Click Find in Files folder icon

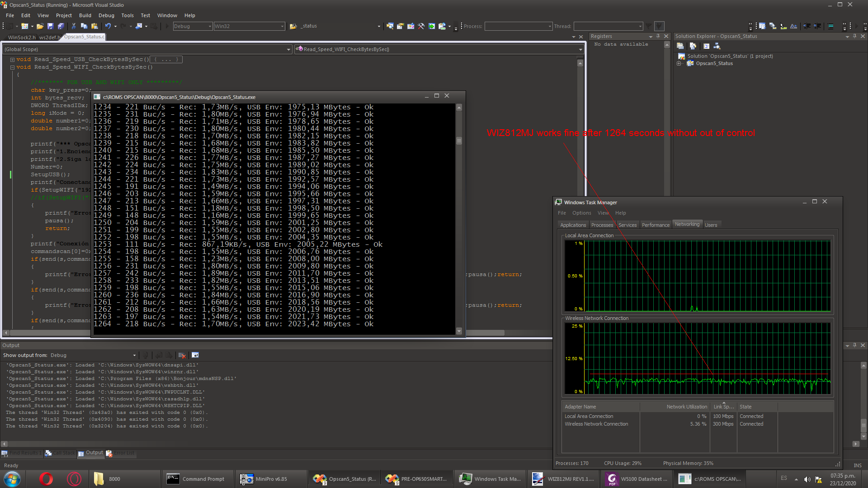coord(293,26)
